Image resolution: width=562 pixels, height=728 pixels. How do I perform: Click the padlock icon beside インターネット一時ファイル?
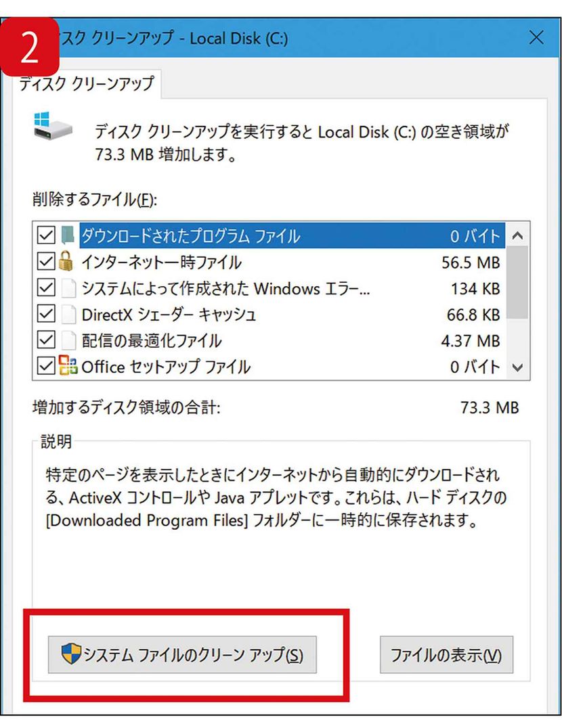66,261
